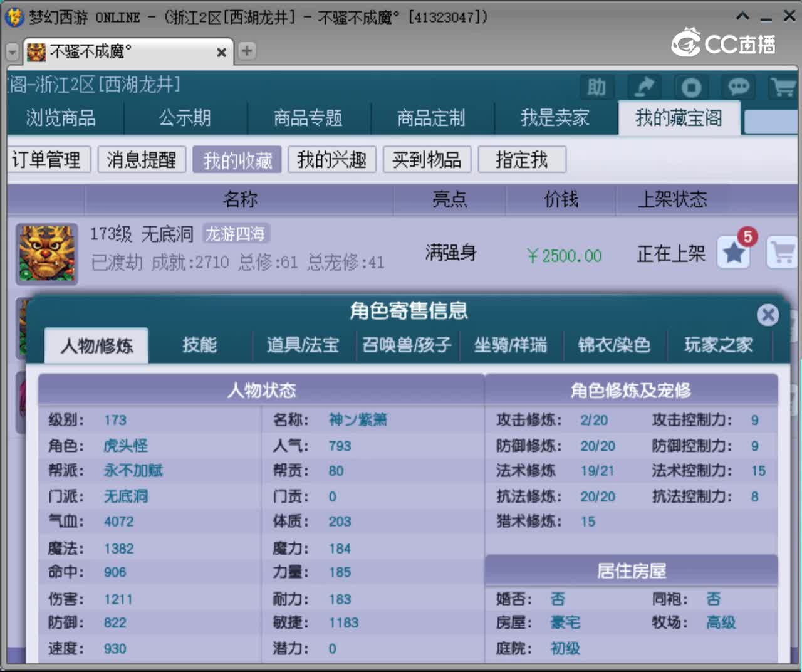Click the round record icon in header
Image resolution: width=802 pixels, height=672 pixels.
[x=691, y=87]
